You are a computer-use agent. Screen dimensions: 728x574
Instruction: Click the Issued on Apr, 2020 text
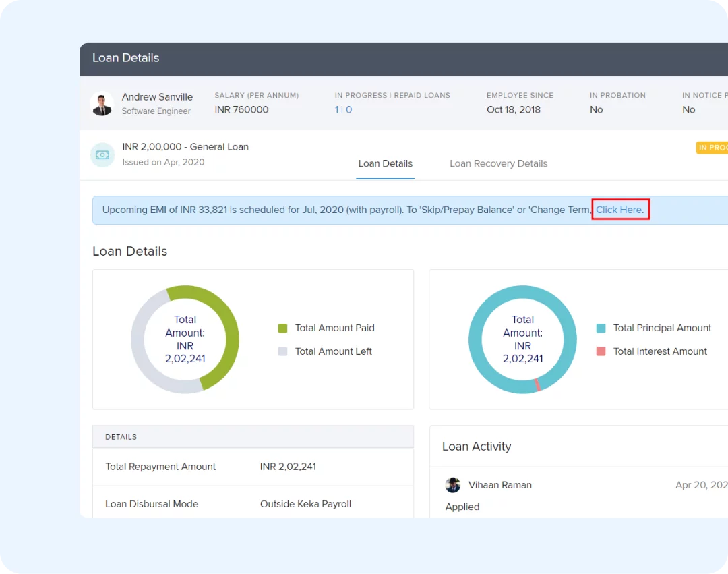pyautogui.click(x=163, y=162)
